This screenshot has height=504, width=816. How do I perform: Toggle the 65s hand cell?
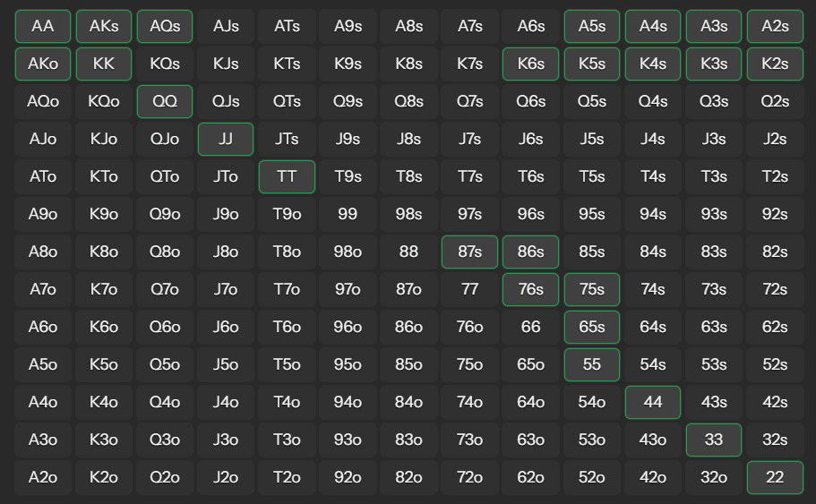click(591, 328)
